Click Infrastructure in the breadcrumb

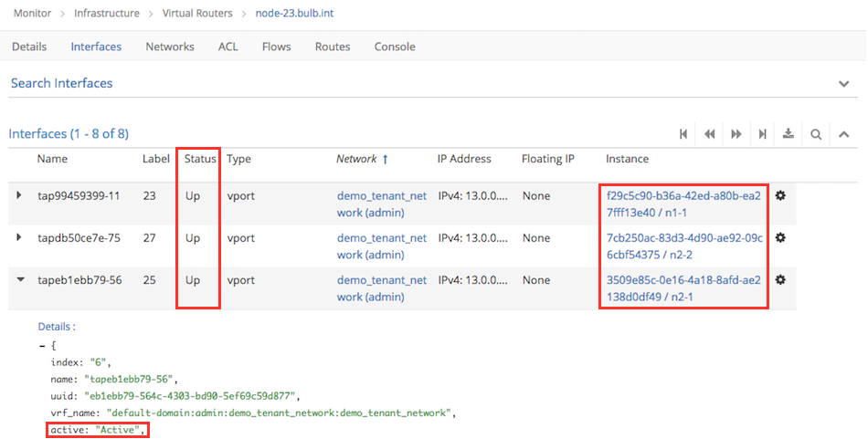tap(107, 13)
